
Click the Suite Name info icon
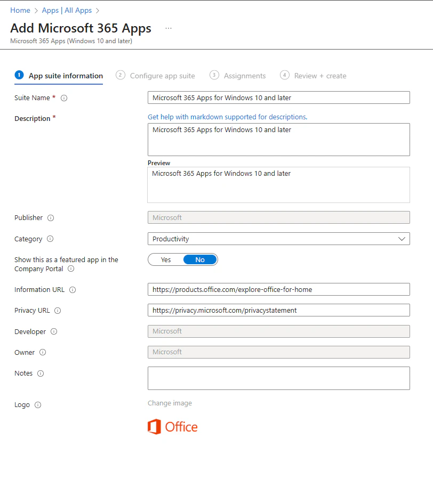click(x=64, y=98)
